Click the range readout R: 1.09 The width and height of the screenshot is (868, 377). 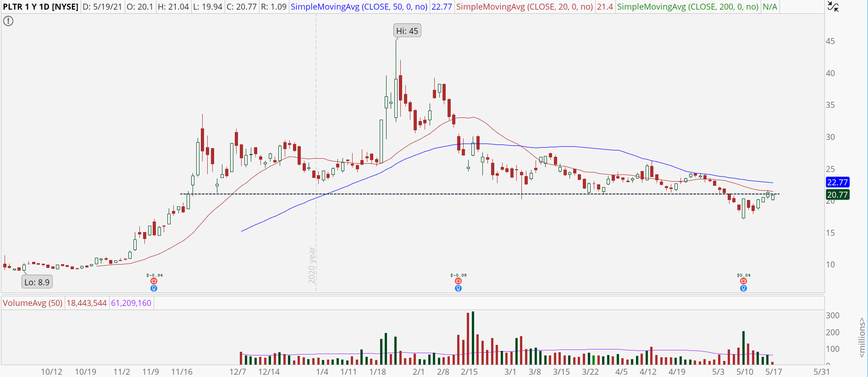click(x=274, y=7)
